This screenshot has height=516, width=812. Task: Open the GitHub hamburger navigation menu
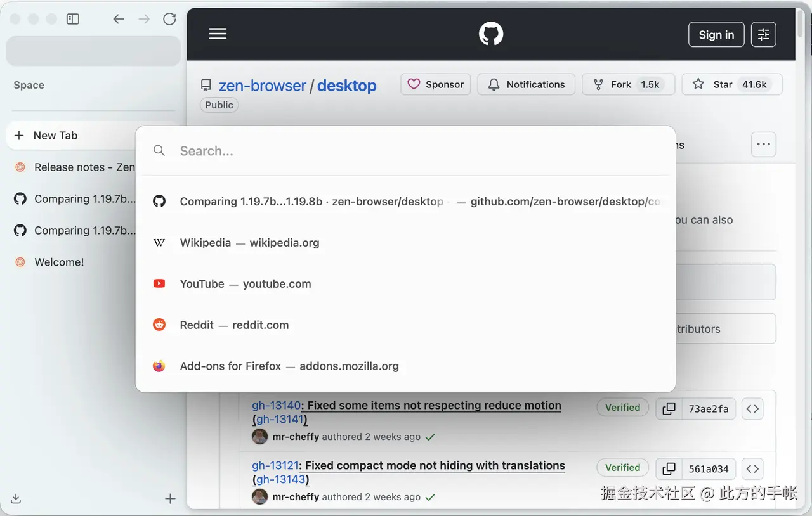(218, 34)
